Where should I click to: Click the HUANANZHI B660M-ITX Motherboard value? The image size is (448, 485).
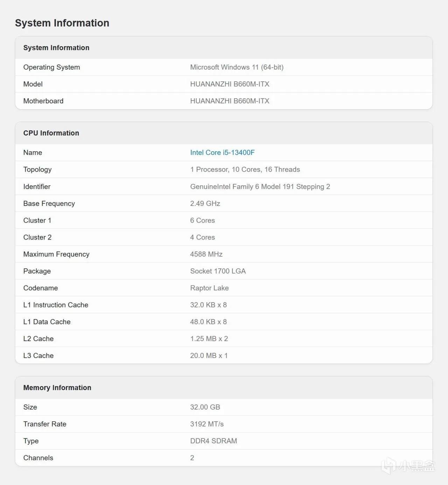click(230, 101)
